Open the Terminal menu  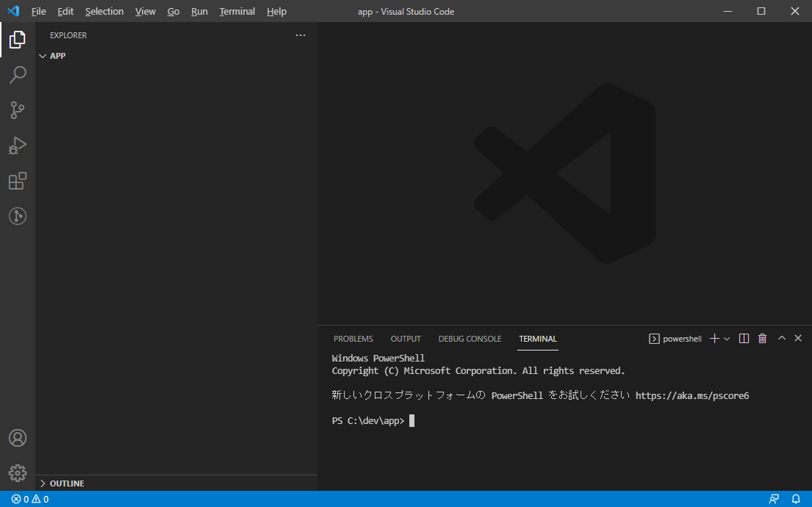tap(237, 12)
